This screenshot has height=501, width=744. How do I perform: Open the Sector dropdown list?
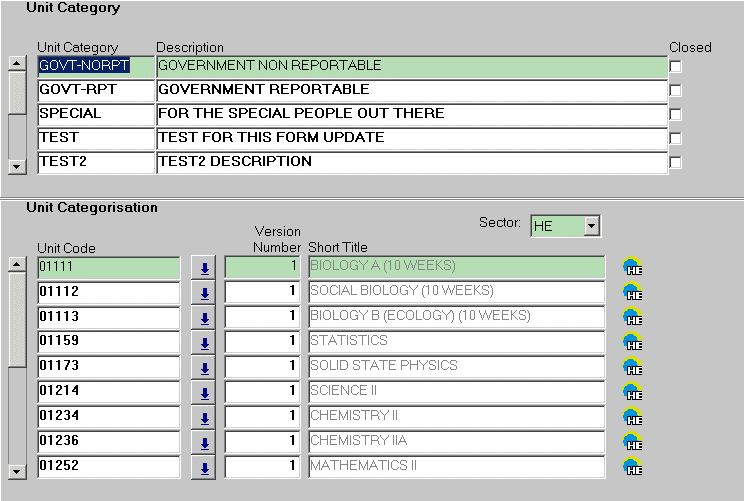coord(591,227)
